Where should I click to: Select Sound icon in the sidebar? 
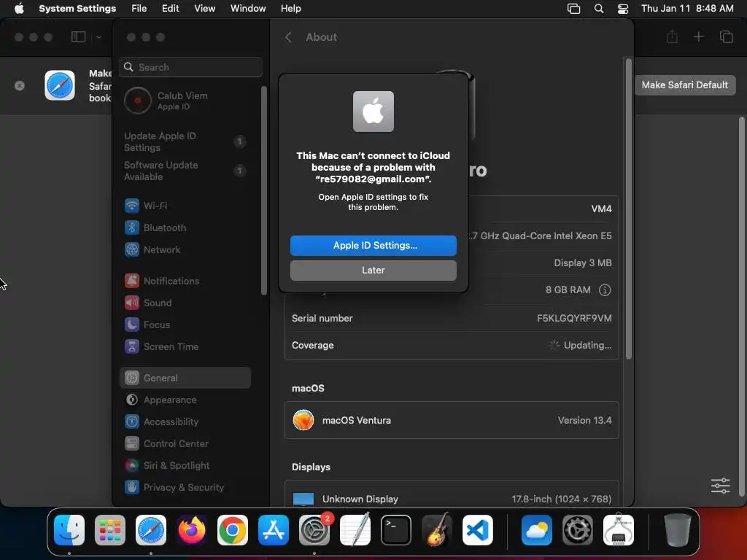tap(132, 303)
